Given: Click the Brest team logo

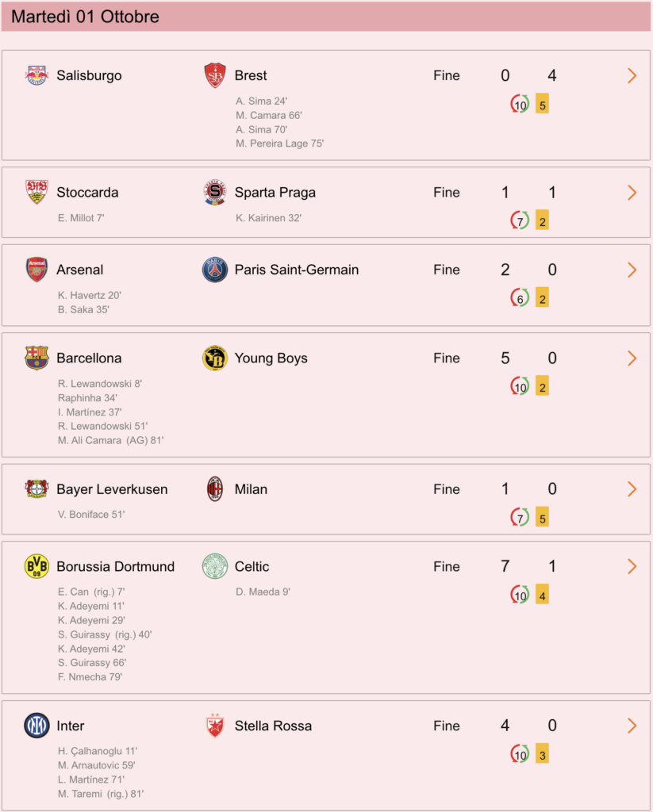Looking at the screenshot, I should point(214,75).
